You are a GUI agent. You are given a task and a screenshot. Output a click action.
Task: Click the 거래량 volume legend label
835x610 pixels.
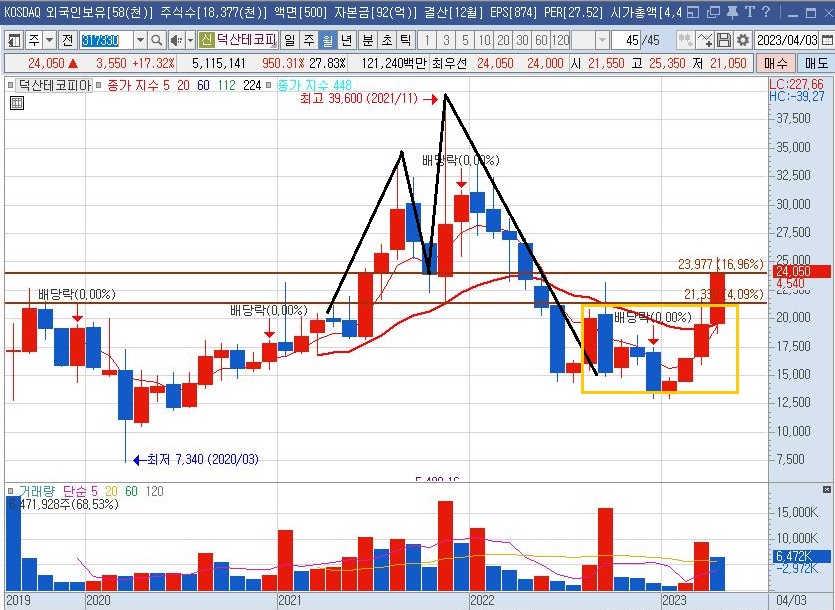pos(37,491)
